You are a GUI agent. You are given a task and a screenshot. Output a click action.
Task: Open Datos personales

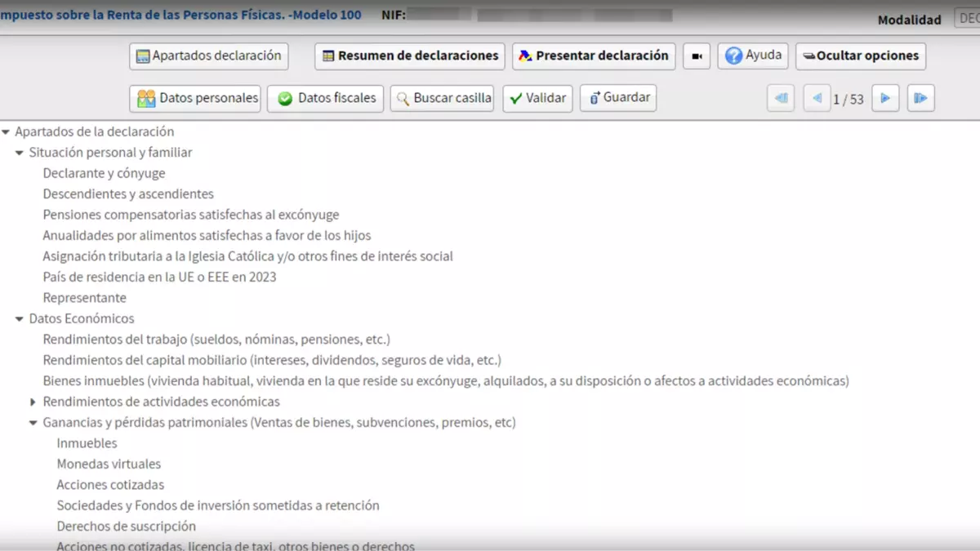coord(195,98)
